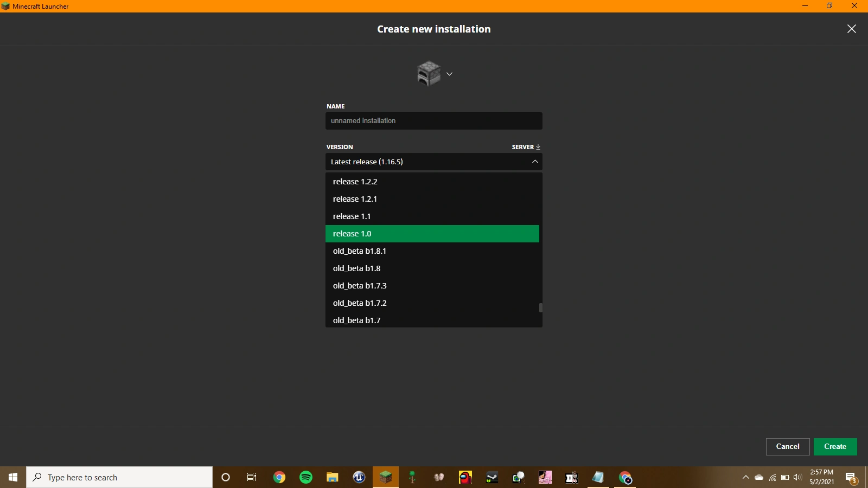This screenshot has width=868, height=488.
Task: Minimize the Minecraft Launcher window
Action: click(805, 6)
